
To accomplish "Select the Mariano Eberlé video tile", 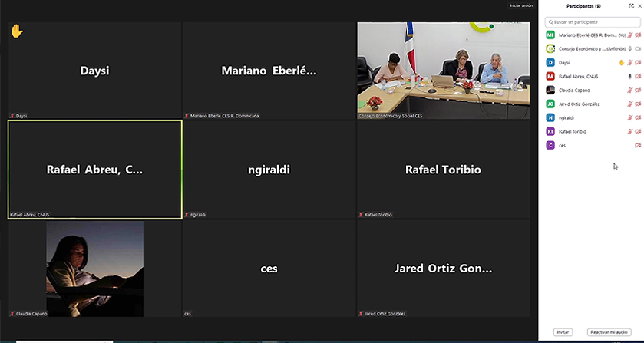I will coord(269,71).
